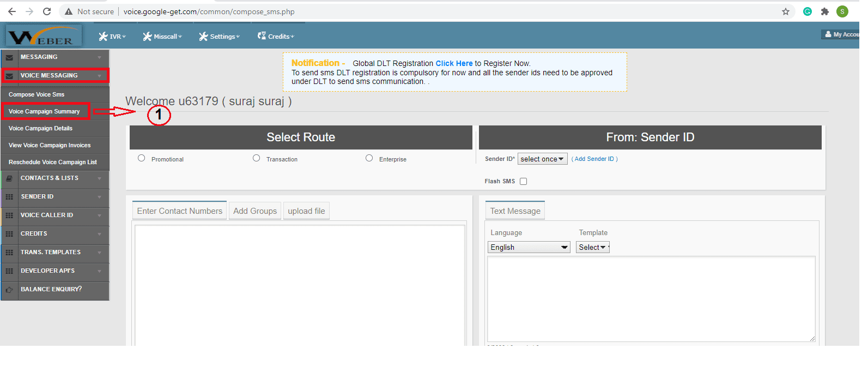
Task: Select the Promotional route radio button
Action: [142, 158]
